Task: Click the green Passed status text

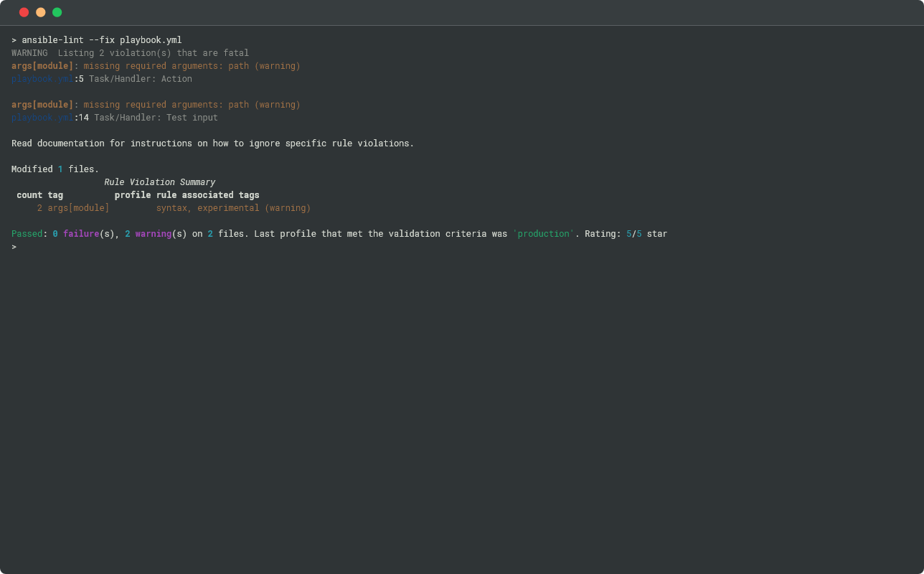Action: pos(27,234)
